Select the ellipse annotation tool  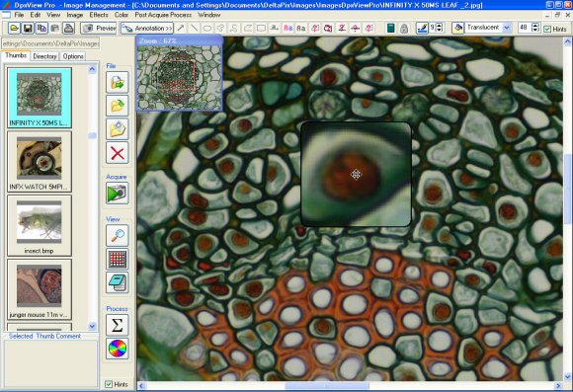tap(207, 28)
